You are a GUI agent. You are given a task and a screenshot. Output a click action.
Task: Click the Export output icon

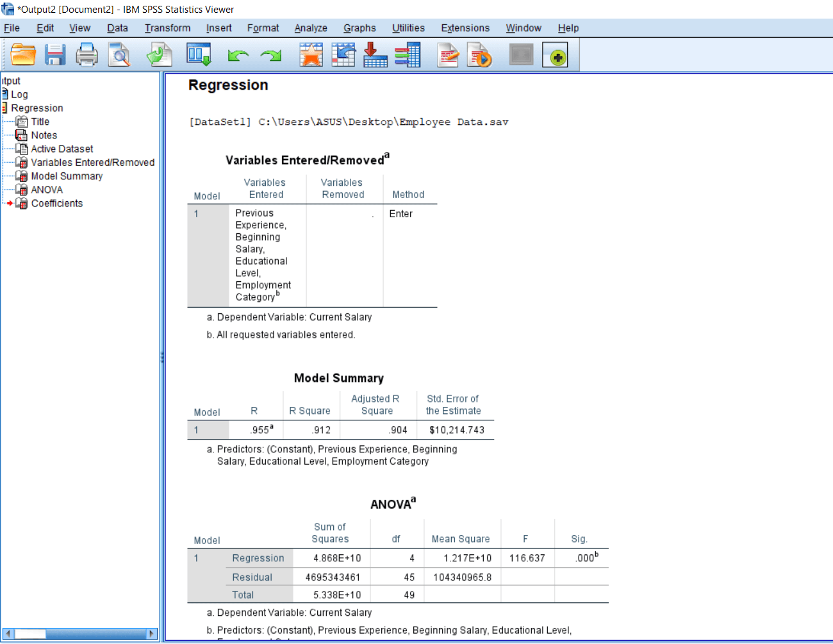159,55
